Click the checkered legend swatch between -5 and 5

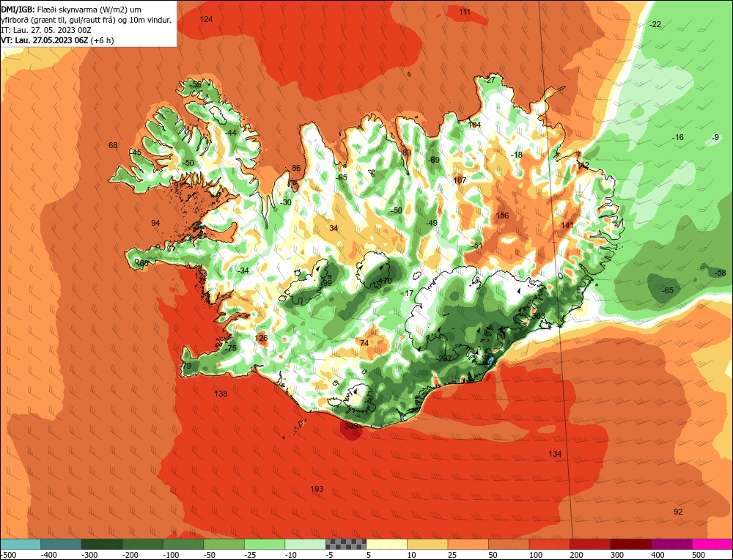pyautogui.click(x=346, y=544)
